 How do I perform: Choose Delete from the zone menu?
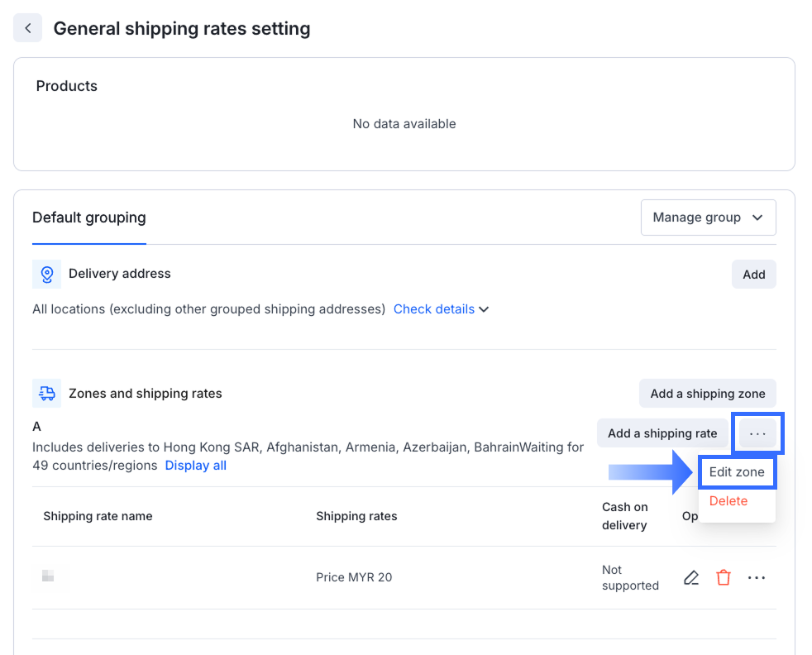click(728, 501)
